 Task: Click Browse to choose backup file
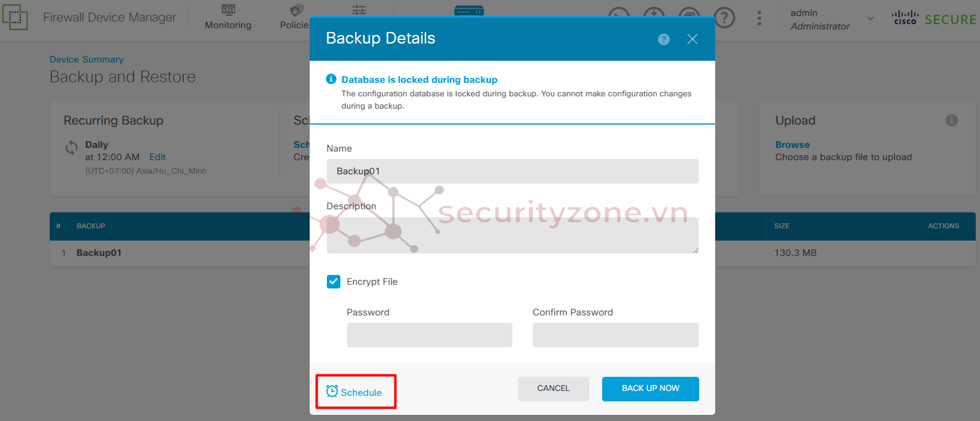point(793,145)
